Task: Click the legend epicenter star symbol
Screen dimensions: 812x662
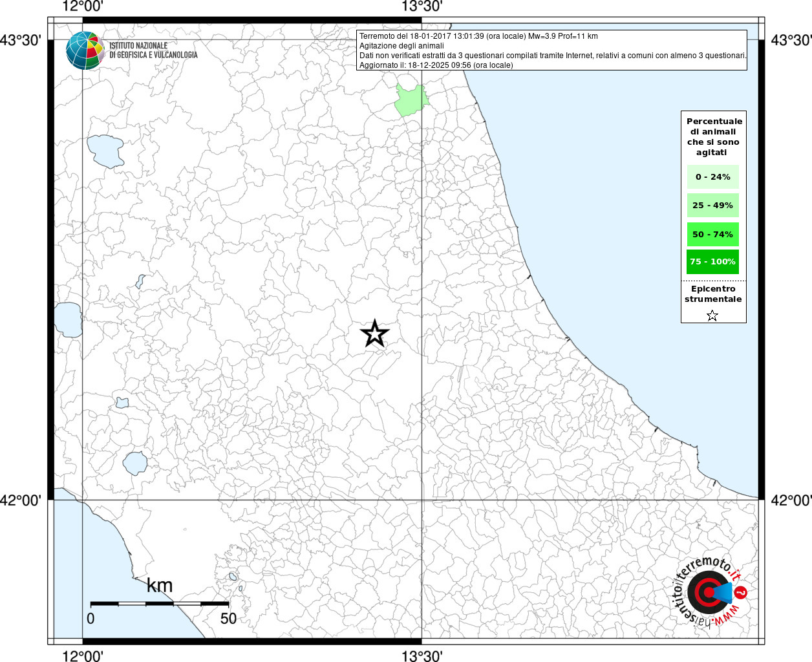Action: pos(712,315)
